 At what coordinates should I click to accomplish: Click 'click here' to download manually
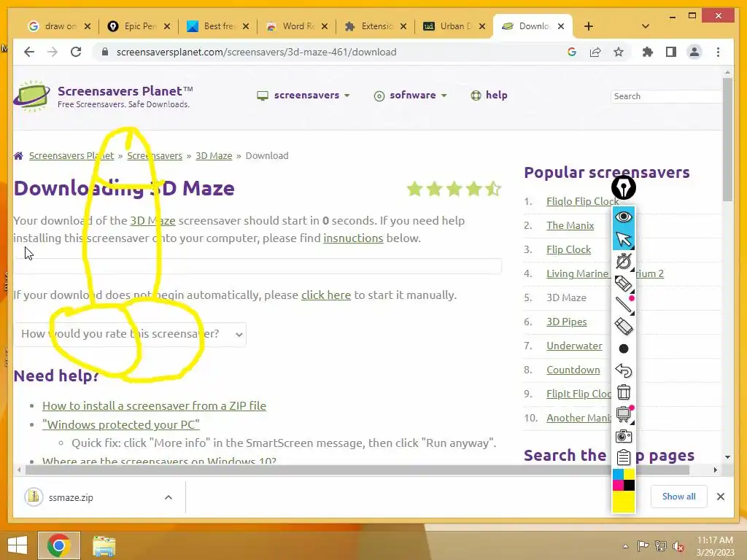pos(326,295)
